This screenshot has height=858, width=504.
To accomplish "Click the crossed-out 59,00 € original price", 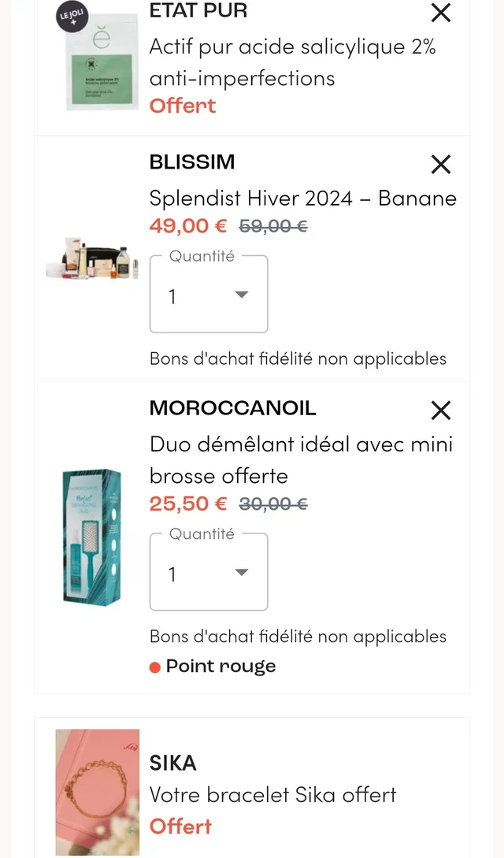I will coord(272,226).
